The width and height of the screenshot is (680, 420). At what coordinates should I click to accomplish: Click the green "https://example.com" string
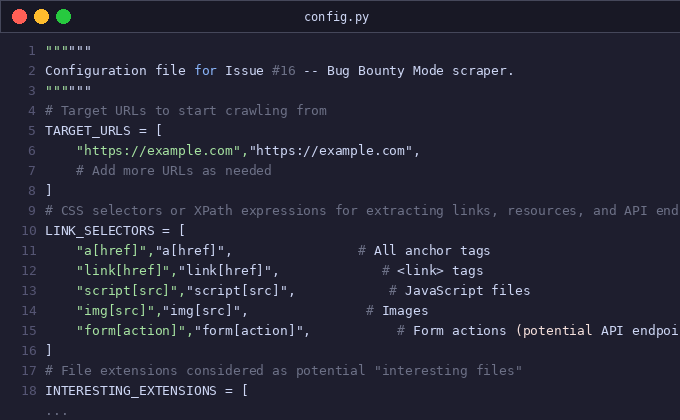click(x=158, y=151)
